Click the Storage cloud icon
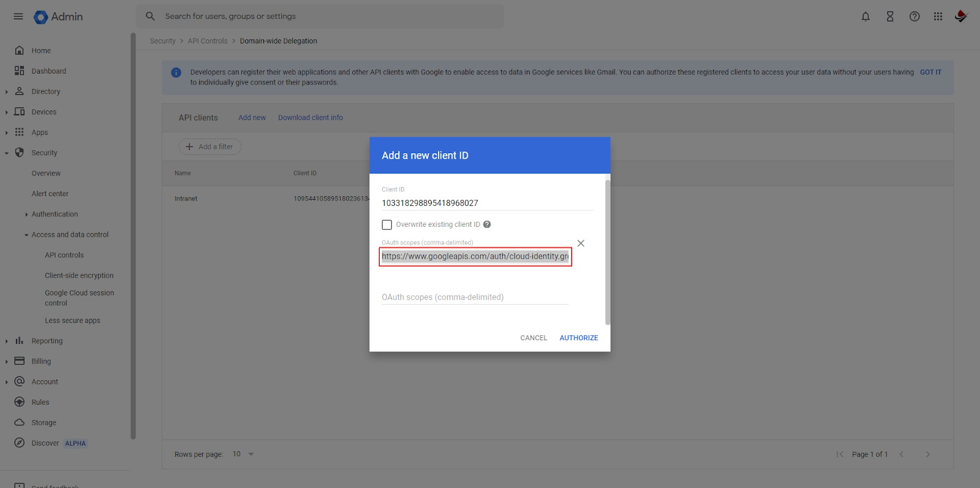The image size is (980, 488). [x=20, y=422]
